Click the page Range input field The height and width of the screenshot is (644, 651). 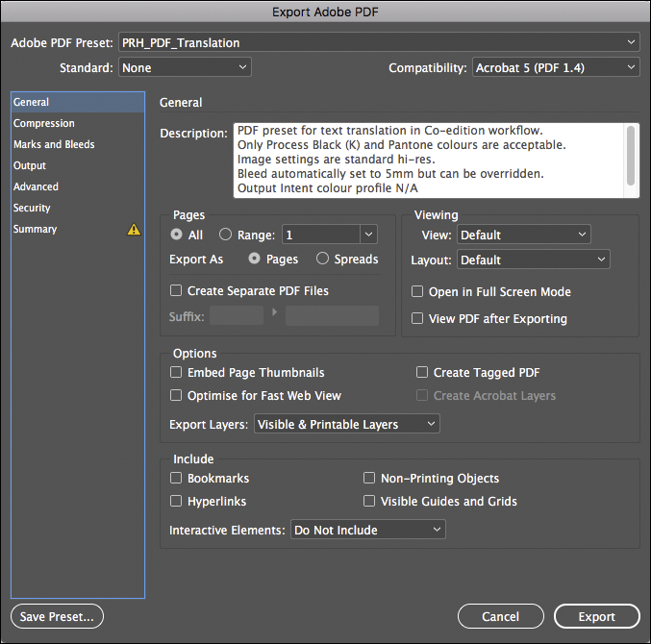(321, 235)
